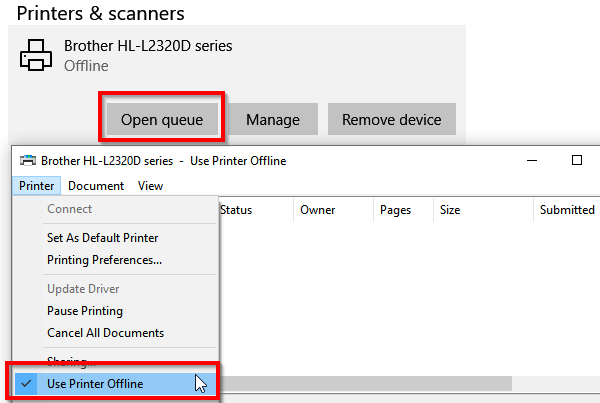Open the View menu

point(150,186)
